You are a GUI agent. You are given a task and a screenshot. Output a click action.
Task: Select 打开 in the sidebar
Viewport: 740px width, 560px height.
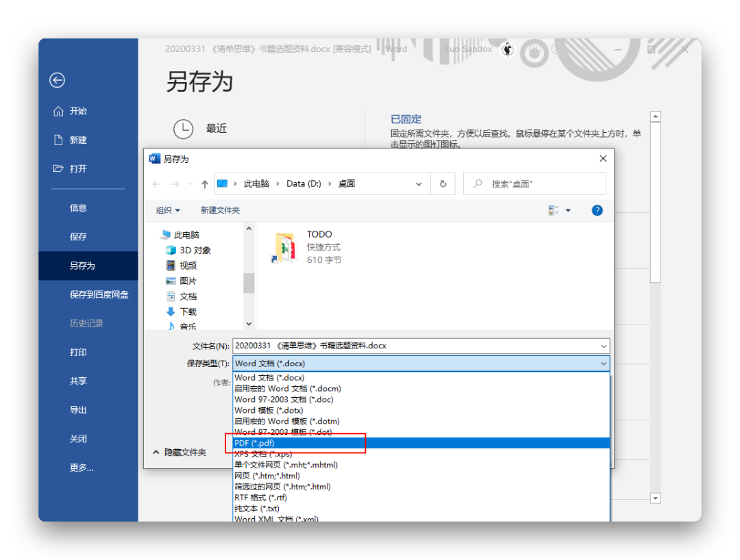tap(70, 169)
